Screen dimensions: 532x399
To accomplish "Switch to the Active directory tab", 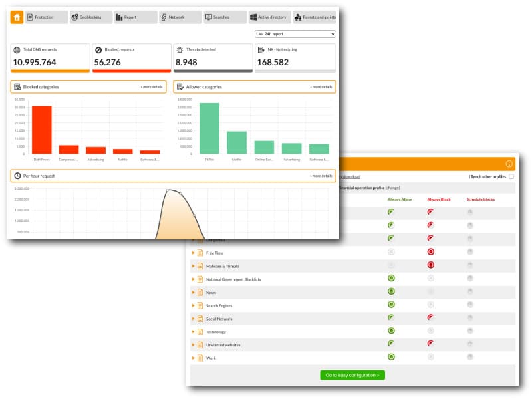I will (269, 17).
